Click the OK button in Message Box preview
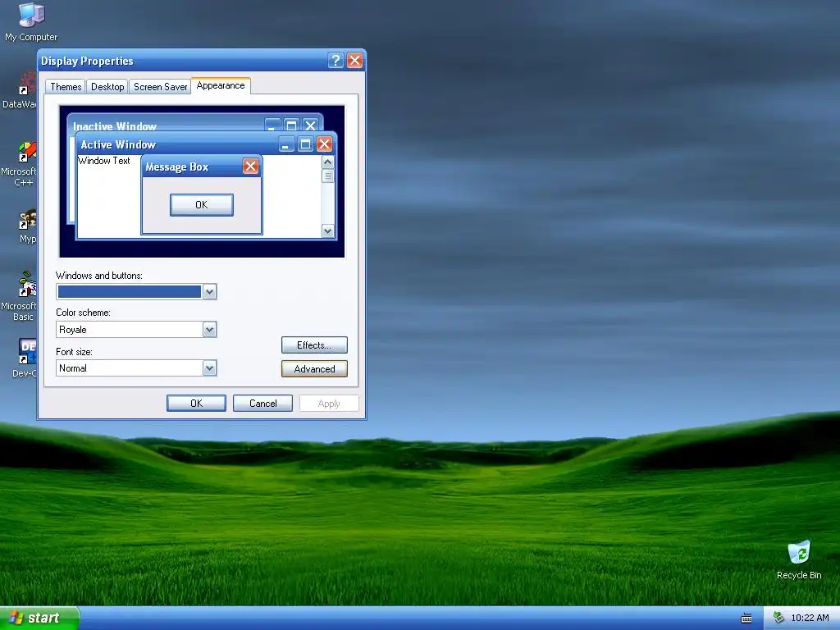Viewport: 840px width, 630px height. [202, 204]
